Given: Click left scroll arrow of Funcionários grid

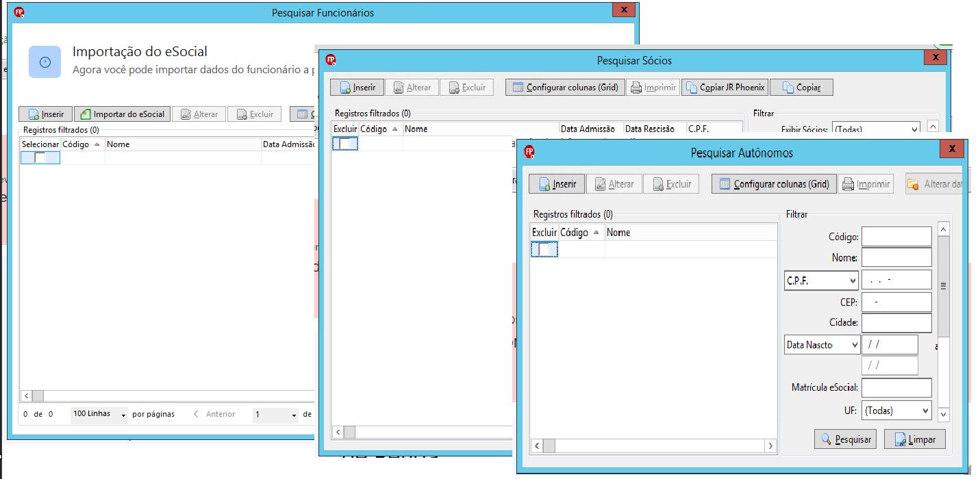Looking at the screenshot, I should tap(26, 396).
